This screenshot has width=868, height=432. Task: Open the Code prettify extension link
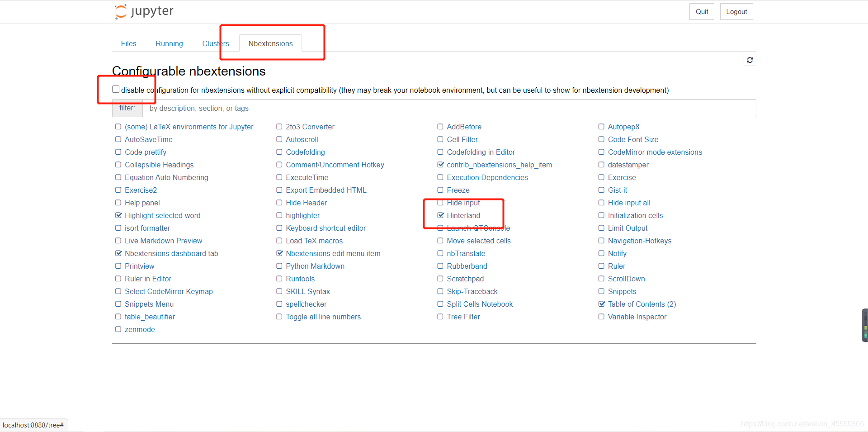(x=146, y=152)
